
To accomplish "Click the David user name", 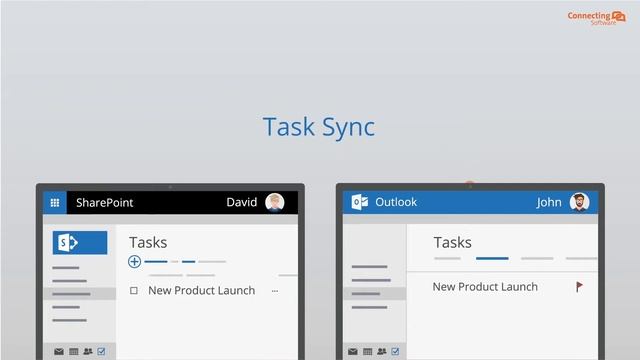I will coord(242,202).
